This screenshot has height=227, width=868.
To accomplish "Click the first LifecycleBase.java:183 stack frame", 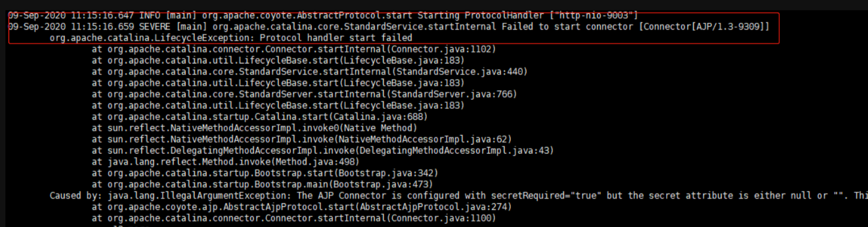I will (x=278, y=61).
